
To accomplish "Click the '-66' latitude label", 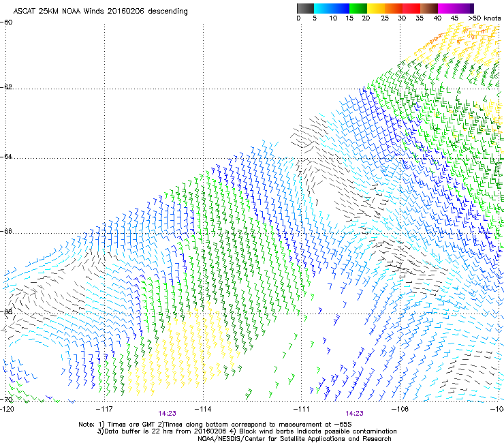I will point(6,232).
